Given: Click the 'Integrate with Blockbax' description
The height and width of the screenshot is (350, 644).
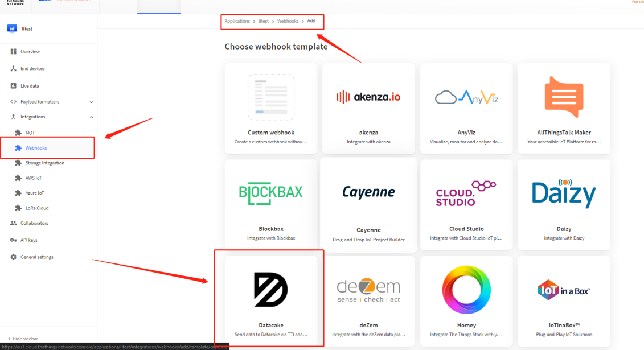Looking at the screenshot, I should click(x=270, y=238).
